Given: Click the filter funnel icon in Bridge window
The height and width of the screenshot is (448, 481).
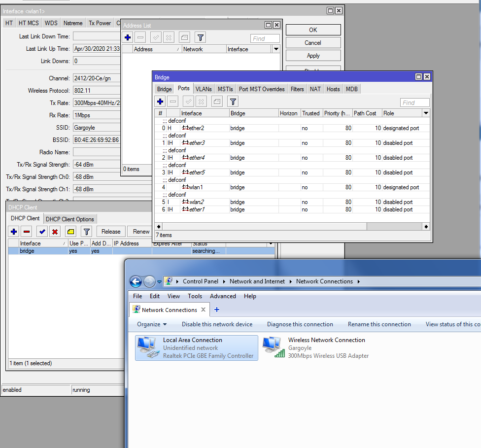Looking at the screenshot, I should 233,102.
